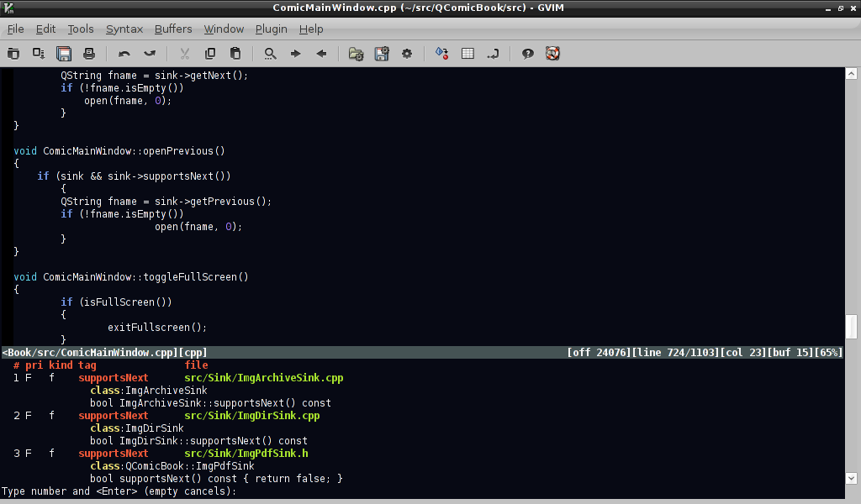Click 'void ComicMainWindow::openPrevious()' code line
Image resolution: width=861 pixels, height=504 pixels.
coord(119,151)
